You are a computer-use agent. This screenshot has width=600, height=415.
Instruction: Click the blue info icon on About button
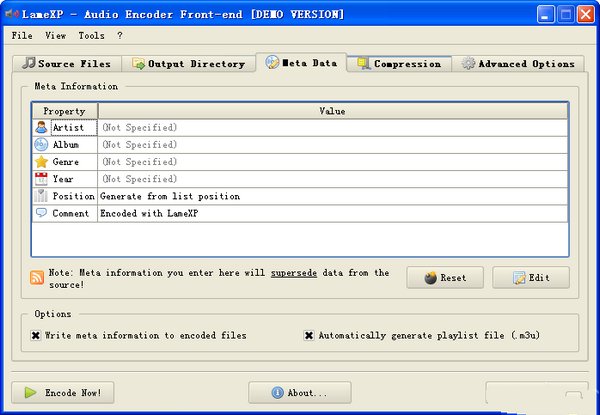(277, 392)
